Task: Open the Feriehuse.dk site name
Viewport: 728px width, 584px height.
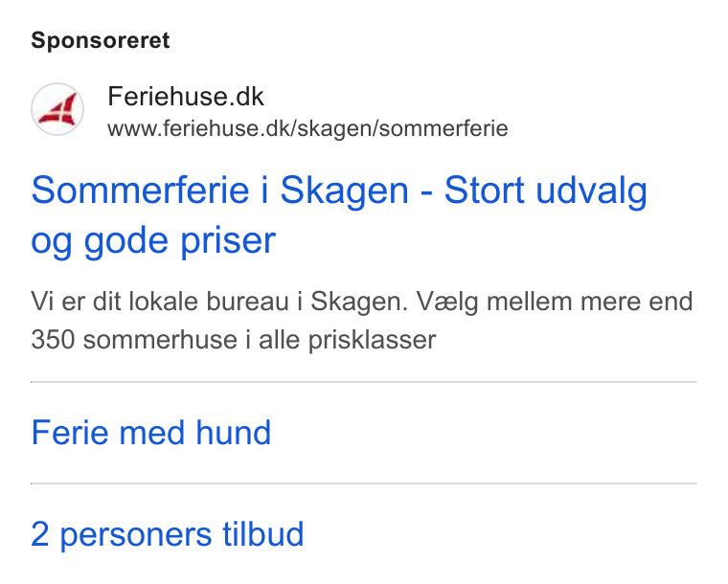Action: pos(186,97)
